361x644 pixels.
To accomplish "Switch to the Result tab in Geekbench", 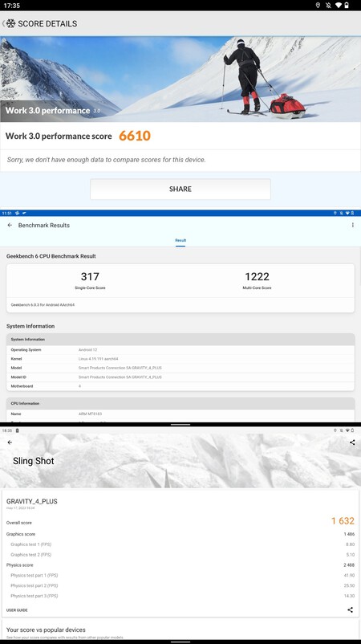I will (180, 240).
